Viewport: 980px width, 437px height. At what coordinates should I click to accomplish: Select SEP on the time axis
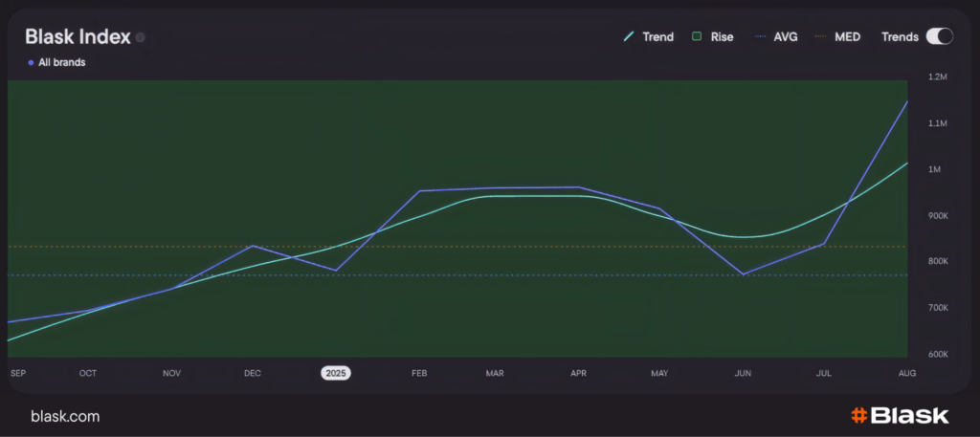coord(17,373)
